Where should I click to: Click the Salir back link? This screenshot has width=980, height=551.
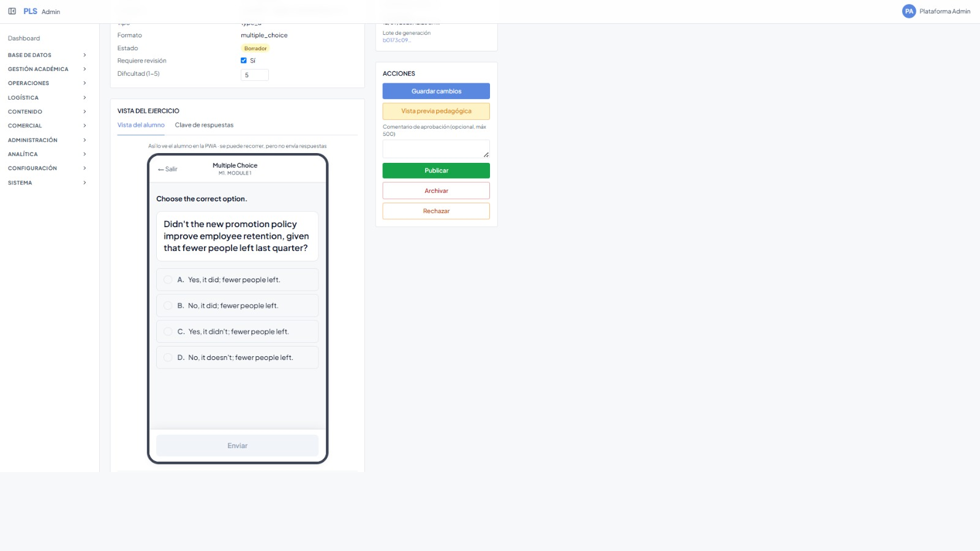pyautogui.click(x=168, y=169)
